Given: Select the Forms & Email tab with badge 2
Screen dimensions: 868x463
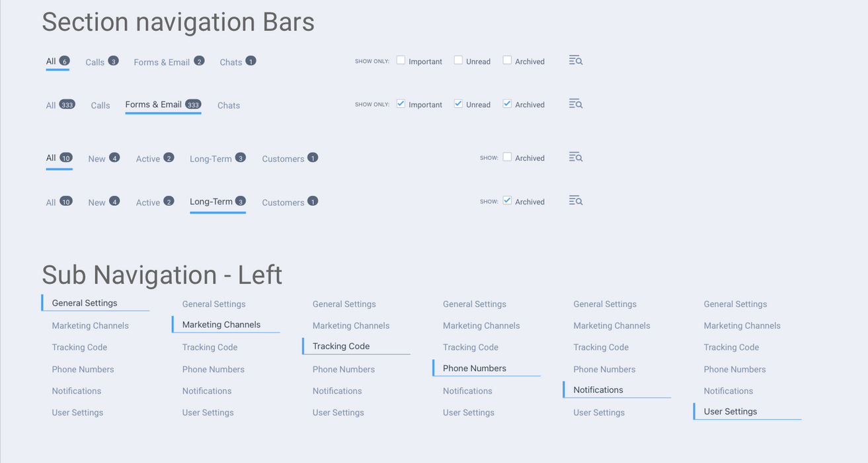Looking at the screenshot, I should (x=162, y=62).
